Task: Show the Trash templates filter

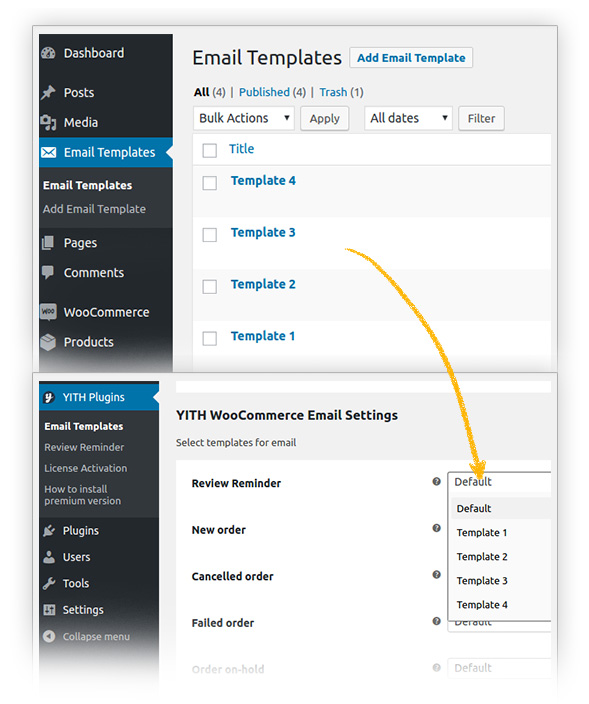Action: click(x=333, y=92)
